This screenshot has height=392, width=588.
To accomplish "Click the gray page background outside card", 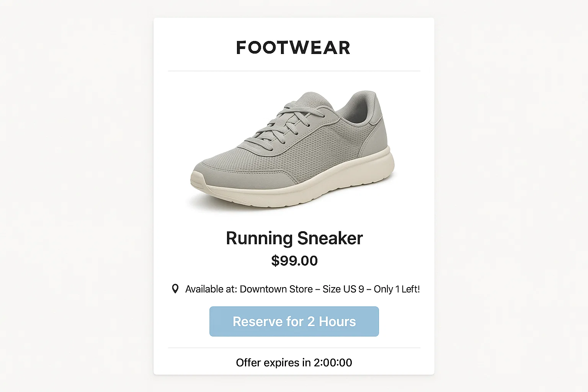I will 77,191.
